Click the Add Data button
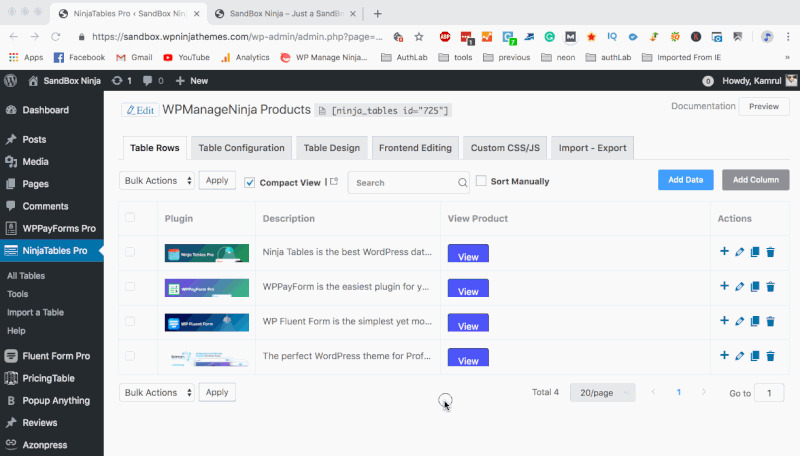 (x=686, y=180)
